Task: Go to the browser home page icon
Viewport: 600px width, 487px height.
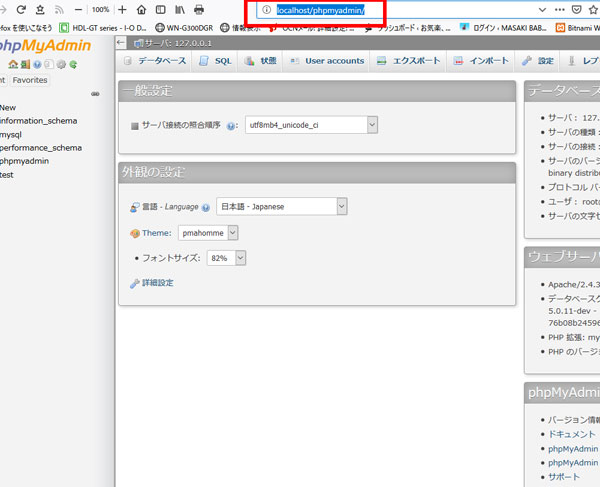Action: pos(142,10)
